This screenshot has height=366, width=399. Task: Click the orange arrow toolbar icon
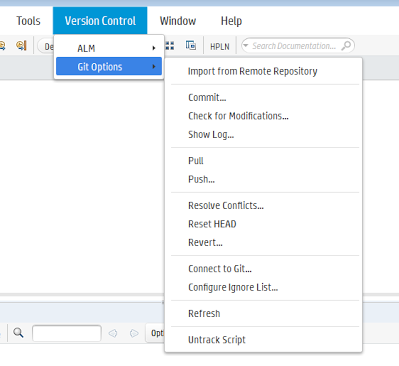point(21,45)
